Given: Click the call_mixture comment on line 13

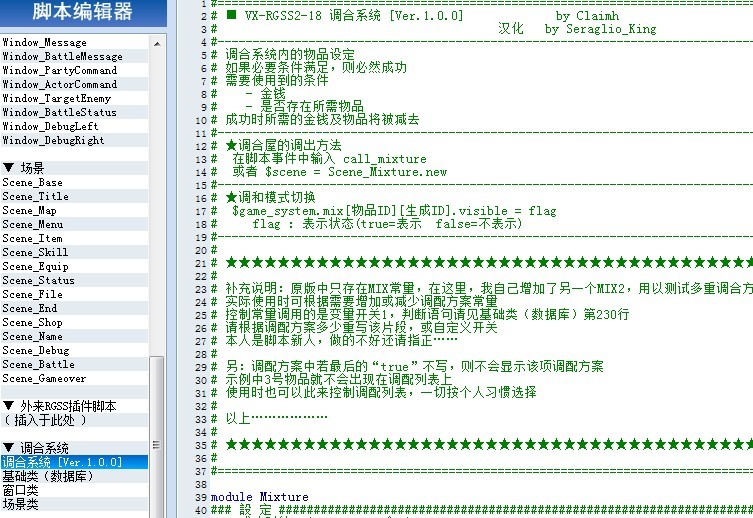Looking at the screenshot, I should click(x=384, y=159).
